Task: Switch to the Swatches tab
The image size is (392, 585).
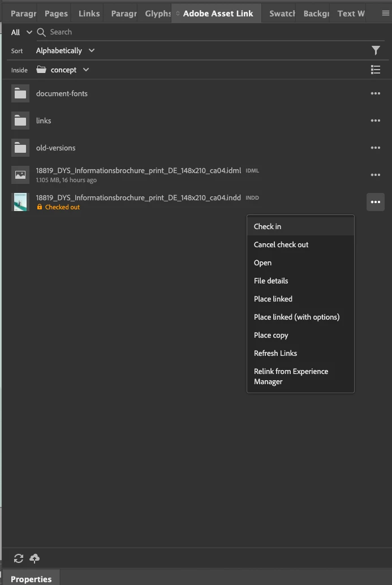Action: tap(282, 14)
